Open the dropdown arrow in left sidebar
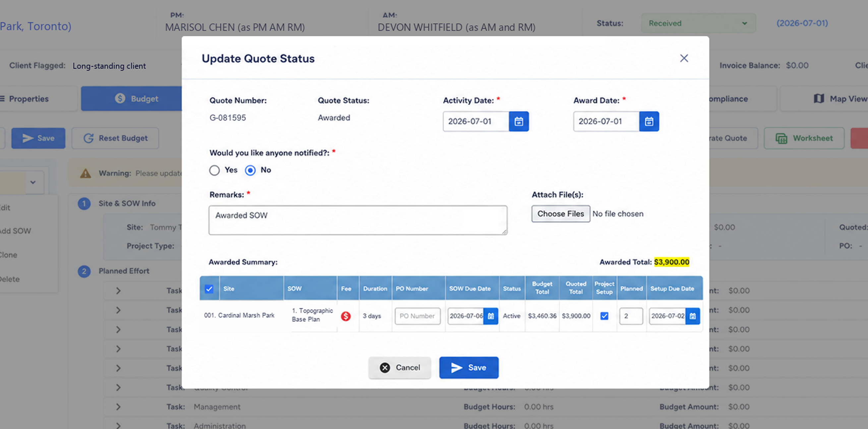This screenshot has height=429, width=868. point(33,182)
